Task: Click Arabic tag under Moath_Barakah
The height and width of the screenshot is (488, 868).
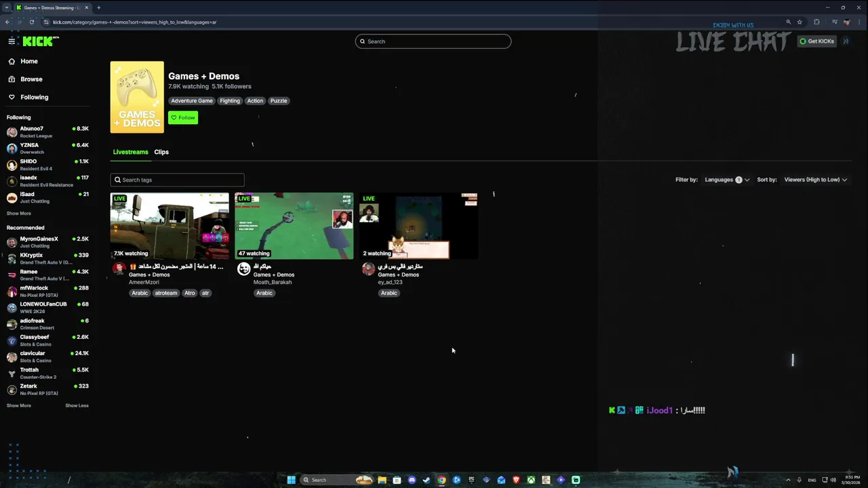Action: [264, 293]
